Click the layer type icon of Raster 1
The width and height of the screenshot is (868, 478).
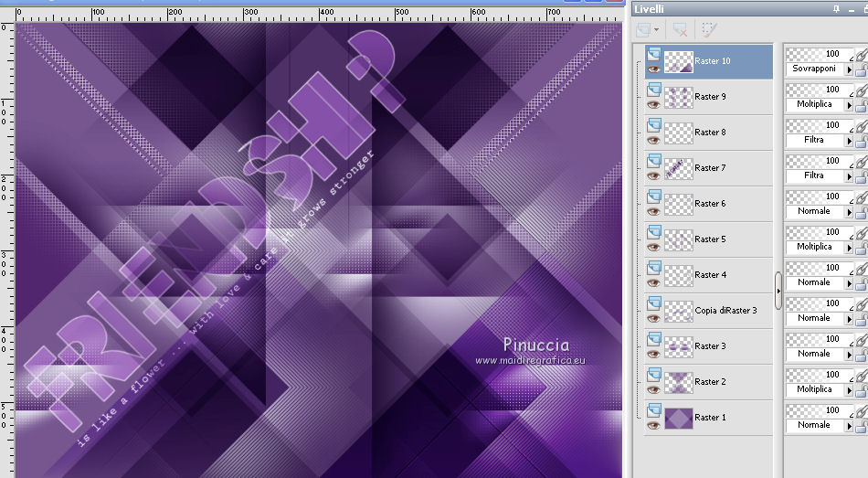[x=654, y=409]
